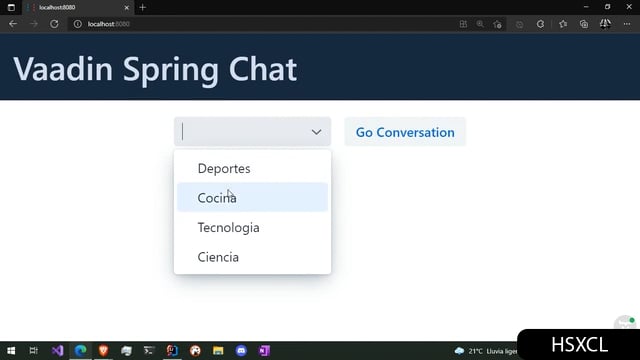Select the Ciencia topic option
This screenshot has height=360, width=640.
point(252,257)
